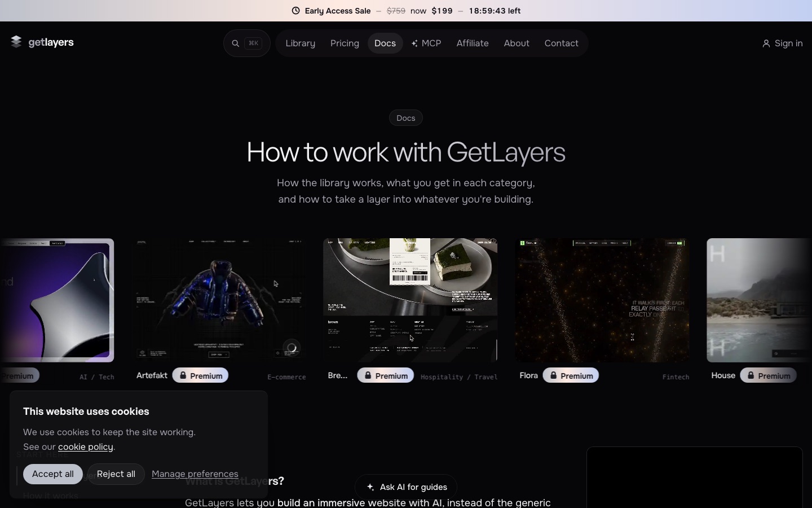This screenshot has width=812, height=508.
Task: Open Manage preferences link
Action: (x=195, y=474)
